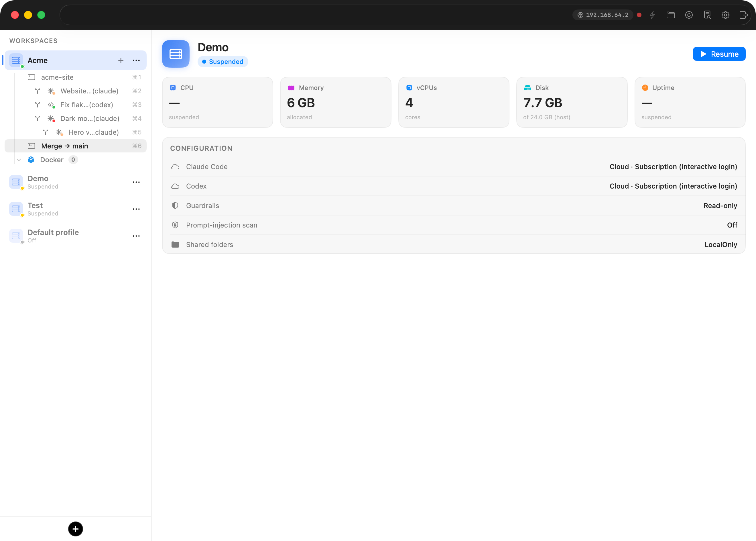756x541 pixels.
Task: Select the acme-site terminal session
Action: tap(76, 77)
